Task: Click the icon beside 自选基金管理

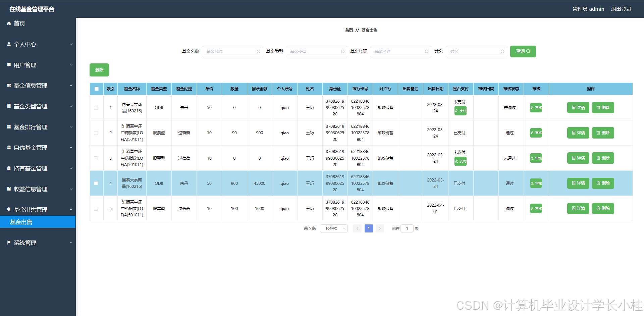Action: pos(9,147)
